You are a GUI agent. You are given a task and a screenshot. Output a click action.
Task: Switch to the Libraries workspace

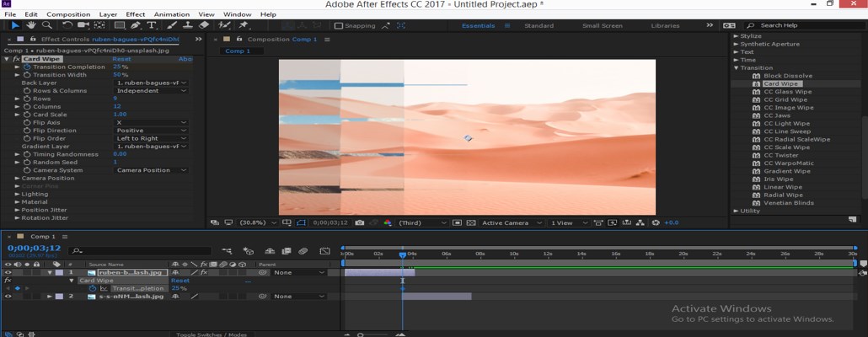666,26
